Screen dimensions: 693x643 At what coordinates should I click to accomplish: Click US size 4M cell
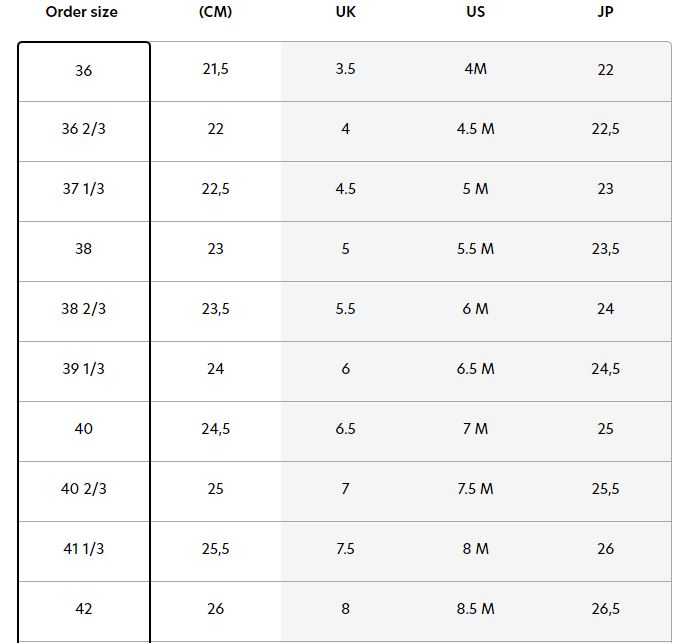(x=476, y=69)
